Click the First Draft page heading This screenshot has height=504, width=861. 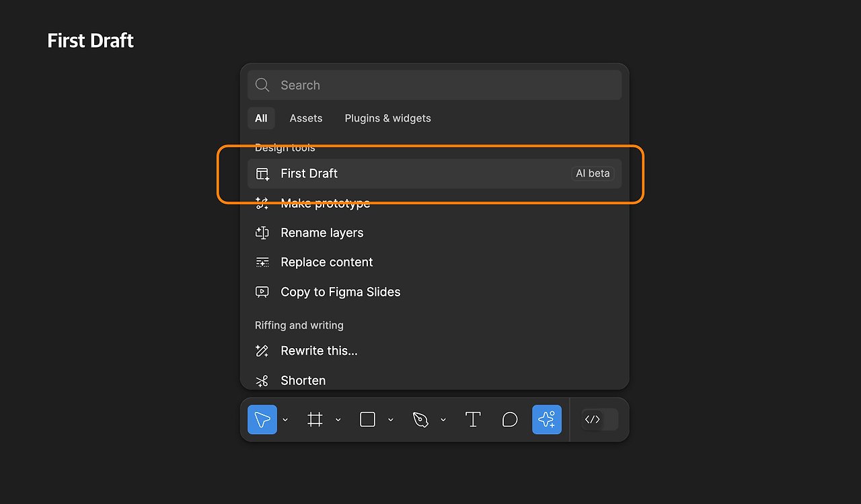91,41
